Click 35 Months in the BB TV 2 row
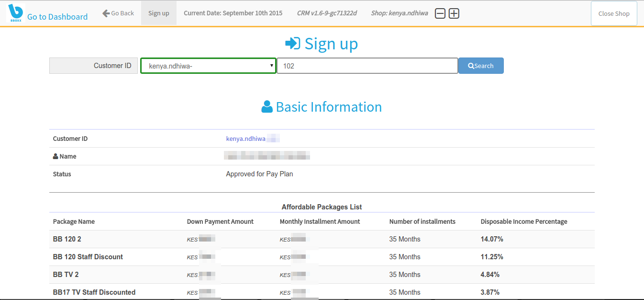Image resolution: width=644 pixels, height=300 pixels. point(405,275)
